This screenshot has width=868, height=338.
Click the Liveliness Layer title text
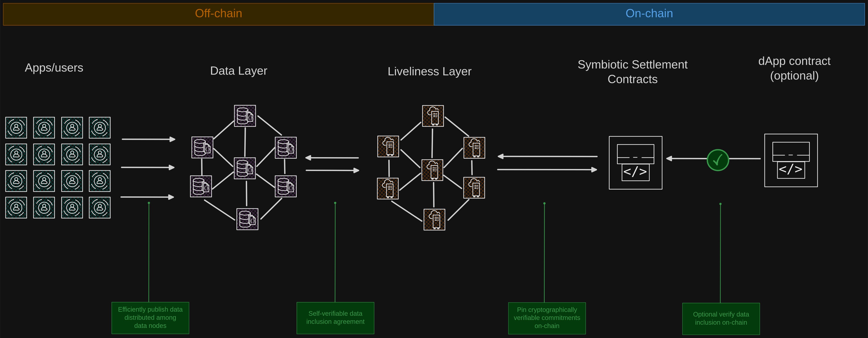click(x=429, y=71)
